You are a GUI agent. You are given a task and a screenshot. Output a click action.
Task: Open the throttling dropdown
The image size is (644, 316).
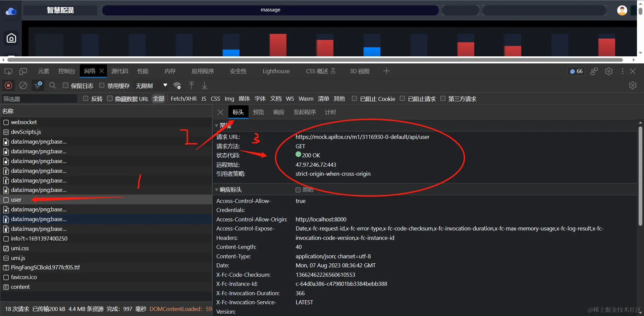(x=151, y=86)
